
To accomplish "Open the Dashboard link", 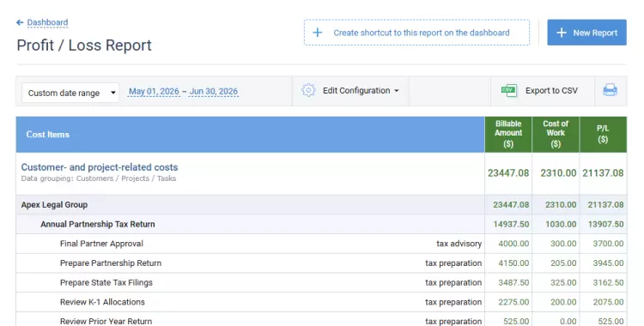I will [x=47, y=22].
